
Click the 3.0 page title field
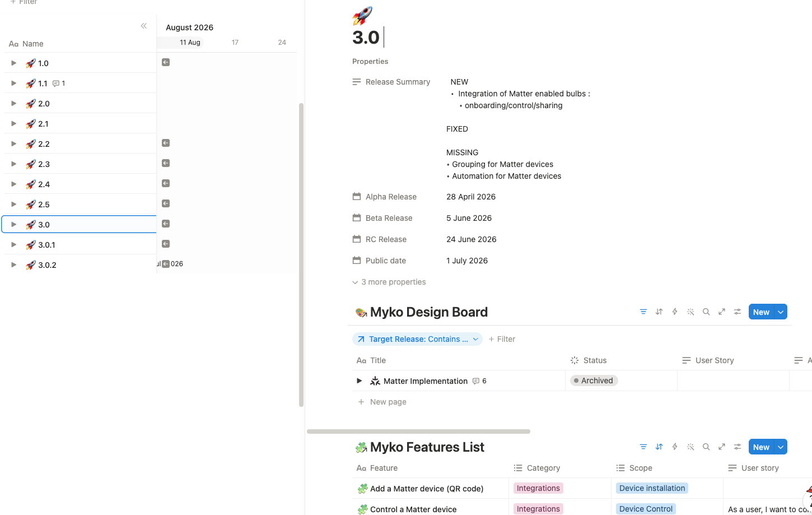coord(366,38)
